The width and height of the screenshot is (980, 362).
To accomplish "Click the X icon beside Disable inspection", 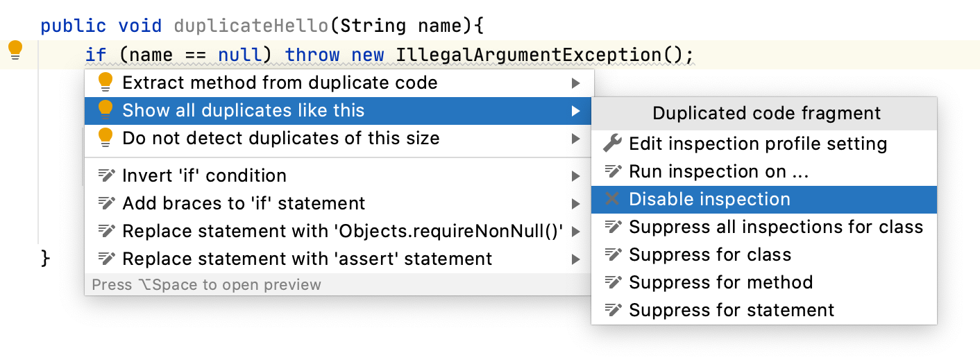I will [611, 199].
